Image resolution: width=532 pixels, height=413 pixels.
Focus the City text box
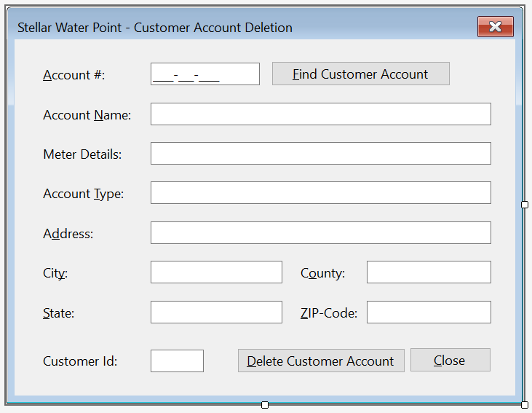coord(216,272)
